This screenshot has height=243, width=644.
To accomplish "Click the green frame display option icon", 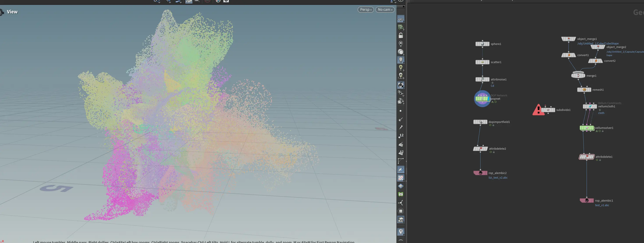I will (401, 194).
